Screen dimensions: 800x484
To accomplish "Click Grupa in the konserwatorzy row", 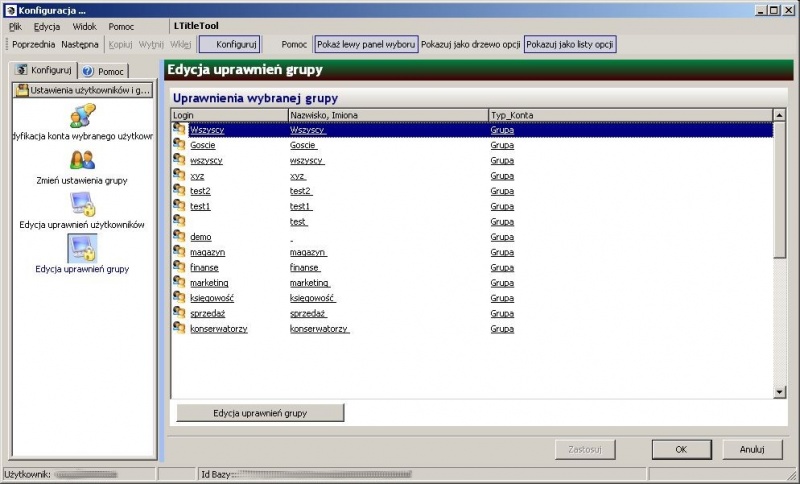I will [x=502, y=328].
